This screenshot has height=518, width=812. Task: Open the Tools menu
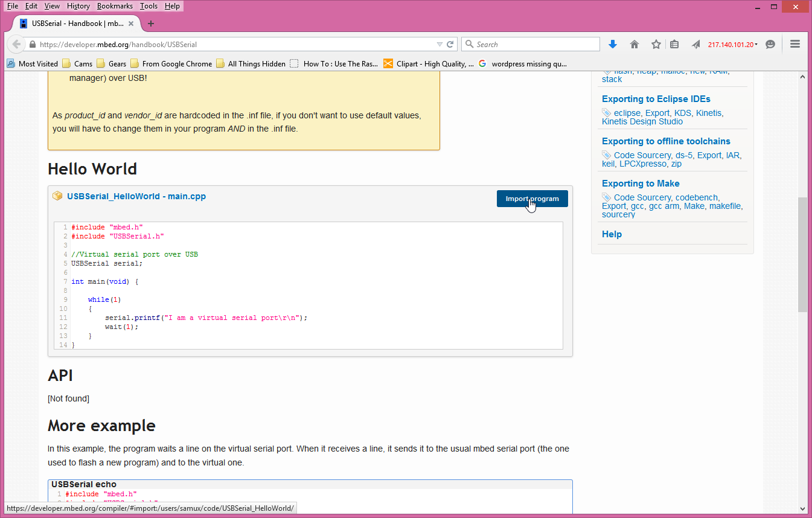point(149,6)
